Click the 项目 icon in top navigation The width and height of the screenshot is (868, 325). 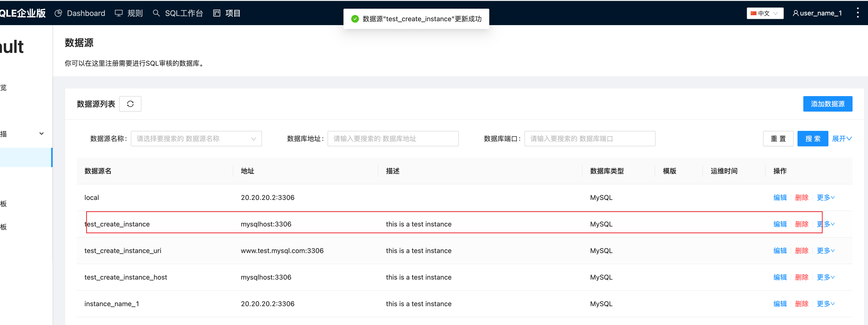(217, 13)
